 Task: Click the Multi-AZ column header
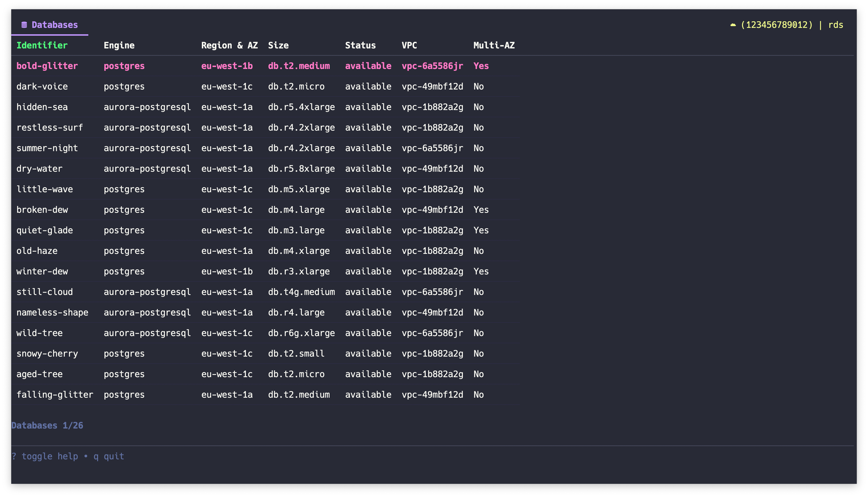[x=494, y=45]
